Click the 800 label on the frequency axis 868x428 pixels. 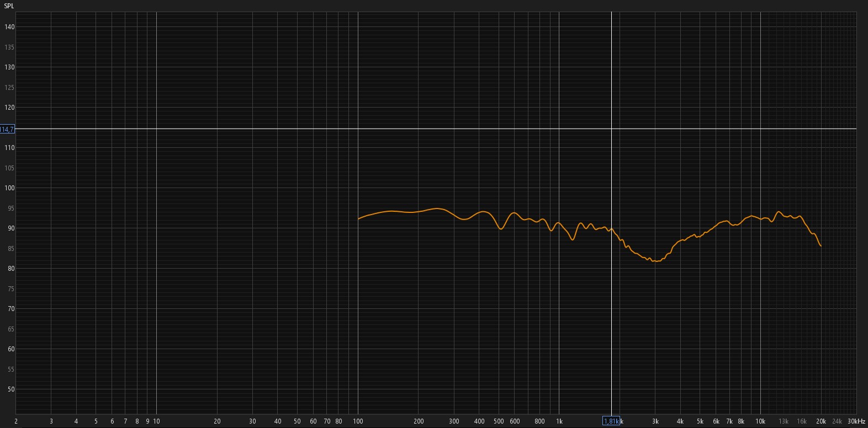click(540, 421)
